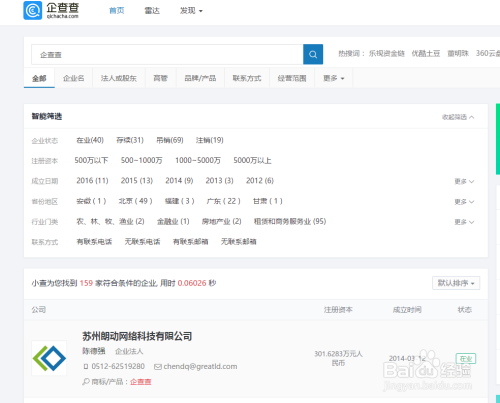Filter industry 农、林、牧、渔业 (2)

[x=110, y=221]
